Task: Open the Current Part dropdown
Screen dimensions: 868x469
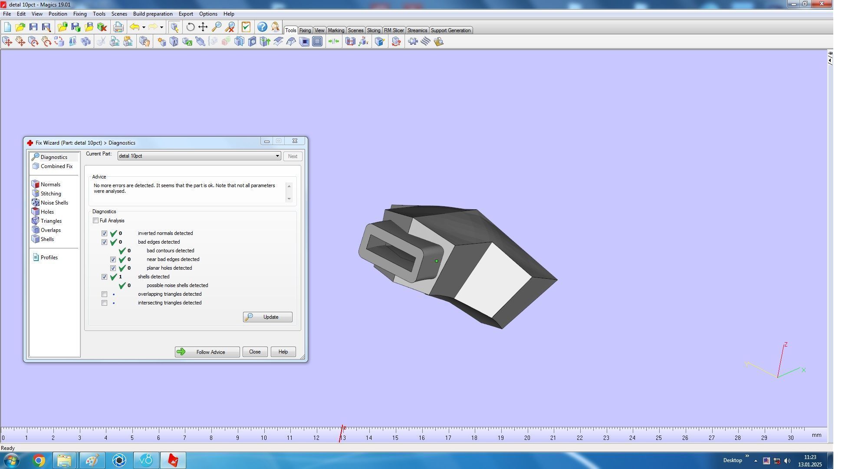Action: pyautogui.click(x=277, y=156)
